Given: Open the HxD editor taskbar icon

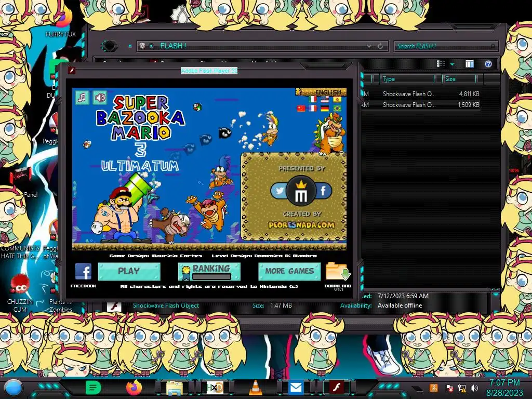Looking at the screenshot, I should [215, 388].
